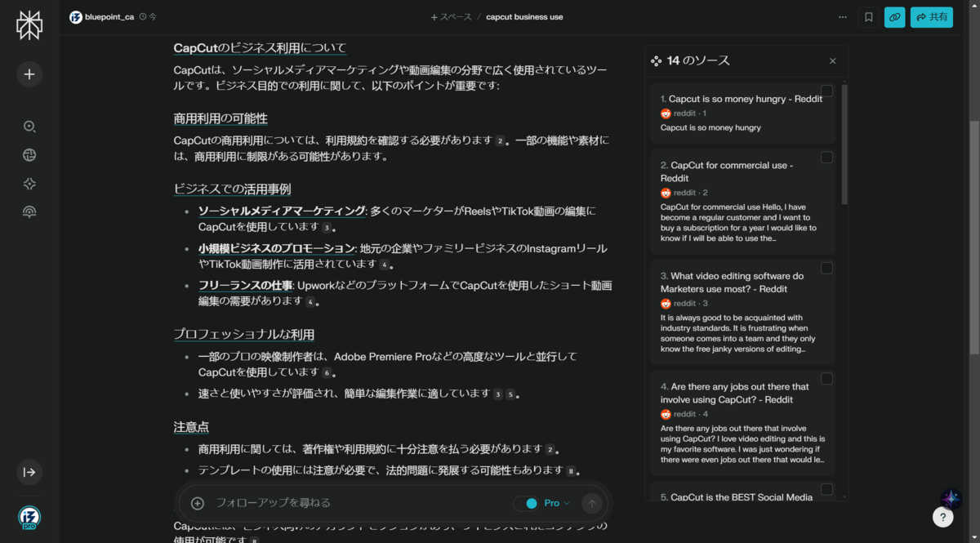This screenshot has width=980, height=543.
Task: Click citation 4 after 活用されています
Action: [384, 265]
